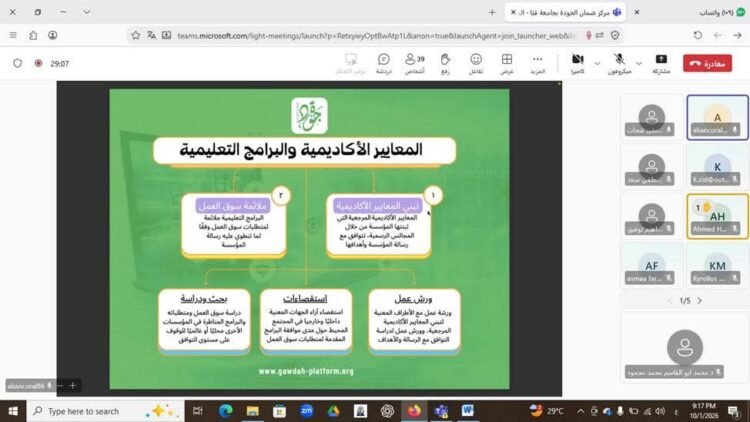Open the chat (دردشة) panel
750x422 pixels.
click(x=384, y=64)
